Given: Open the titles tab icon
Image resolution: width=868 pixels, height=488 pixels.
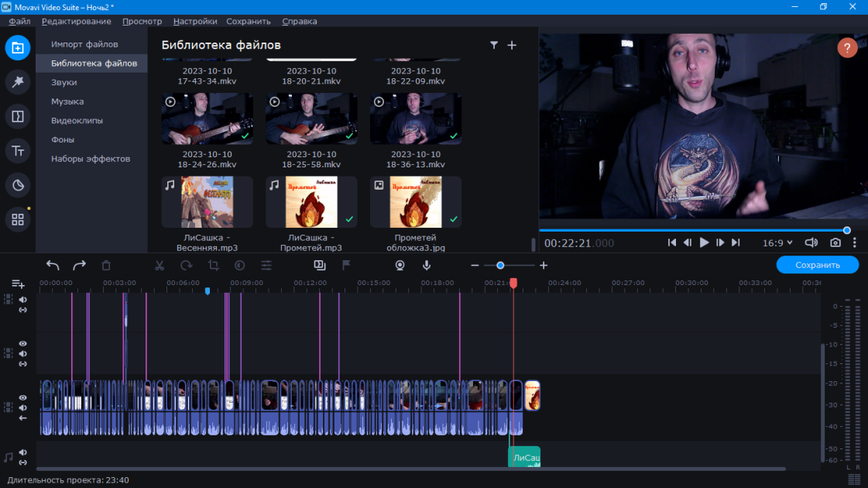Looking at the screenshot, I should tap(18, 151).
